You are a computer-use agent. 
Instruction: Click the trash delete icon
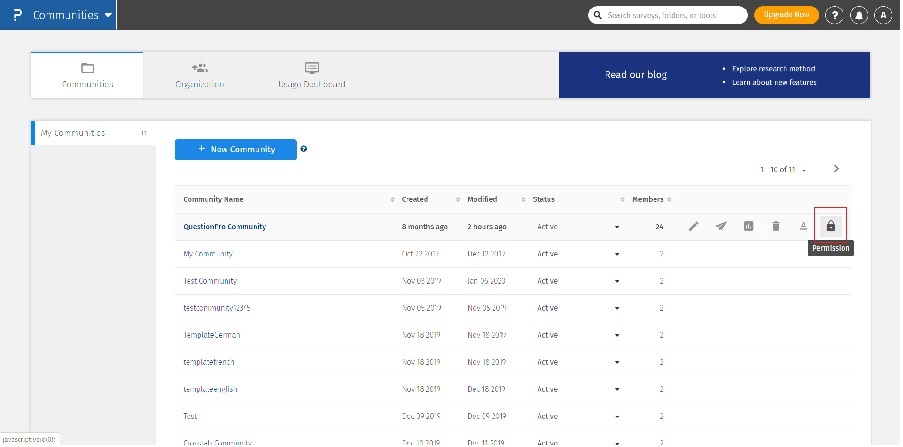(775, 226)
